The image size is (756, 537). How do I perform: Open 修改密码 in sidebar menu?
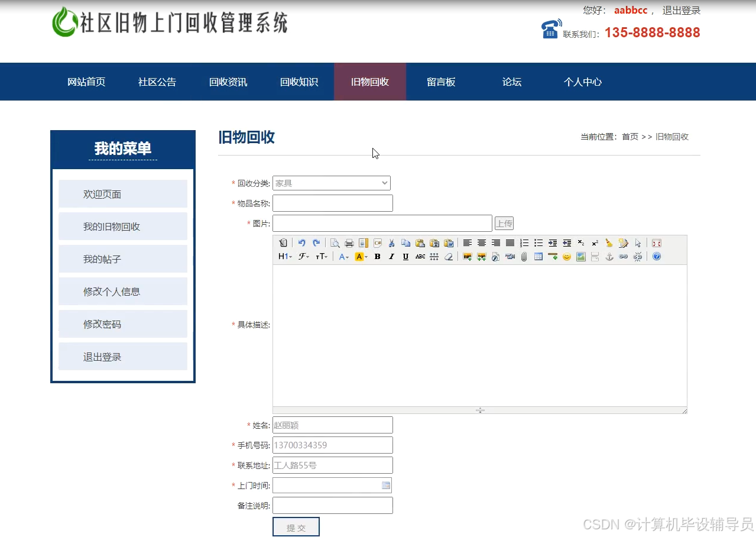123,324
